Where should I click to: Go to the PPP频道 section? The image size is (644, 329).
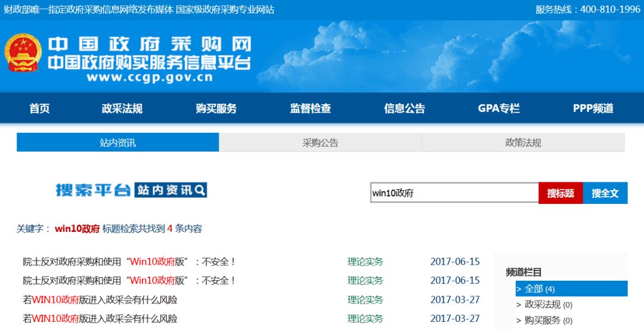[x=593, y=108]
